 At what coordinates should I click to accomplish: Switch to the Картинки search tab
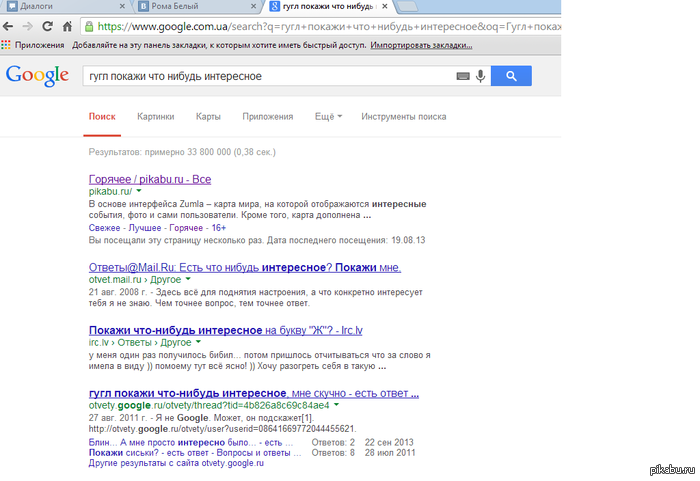[x=156, y=116]
